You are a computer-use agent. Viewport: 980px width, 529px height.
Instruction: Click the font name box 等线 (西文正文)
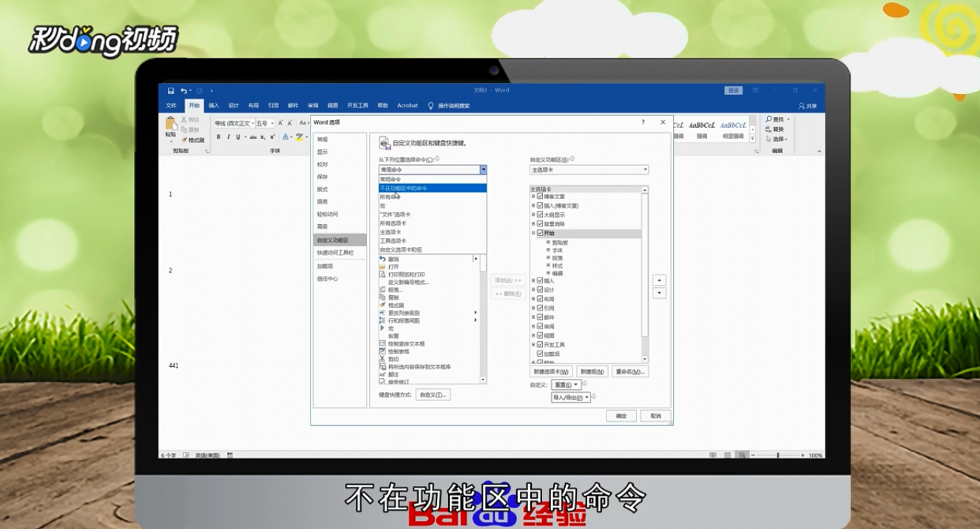(234, 124)
